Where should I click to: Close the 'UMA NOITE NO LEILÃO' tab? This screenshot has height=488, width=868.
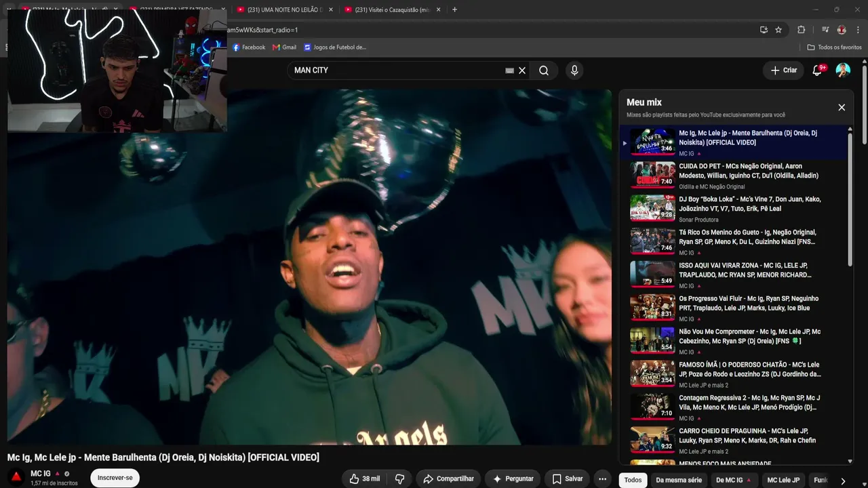point(331,9)
